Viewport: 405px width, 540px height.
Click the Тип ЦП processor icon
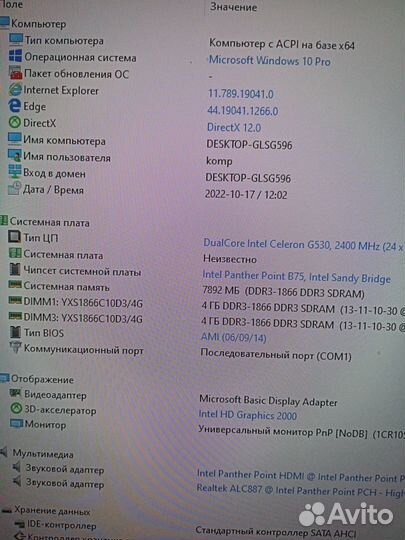pyautogui.click(x=14, y=237)
